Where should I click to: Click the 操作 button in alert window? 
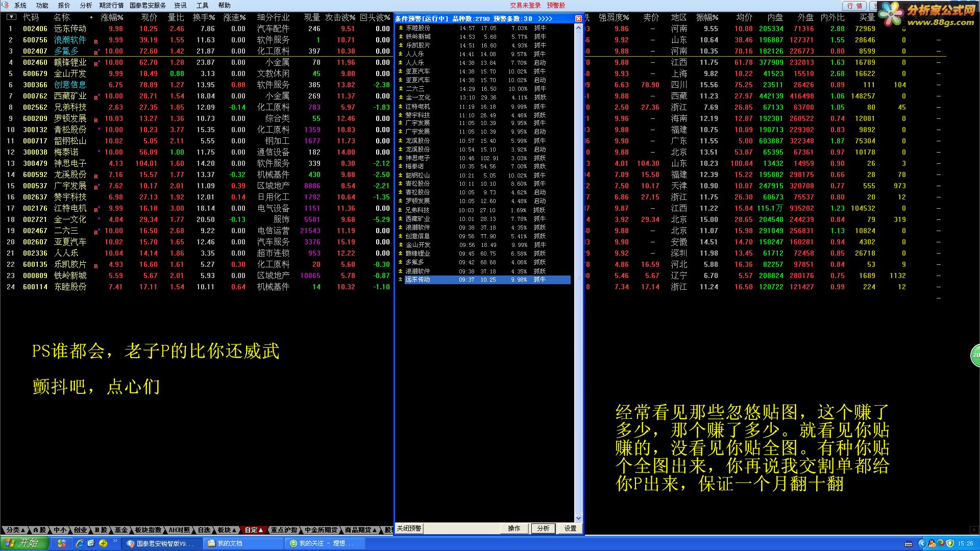pos(514,529)
